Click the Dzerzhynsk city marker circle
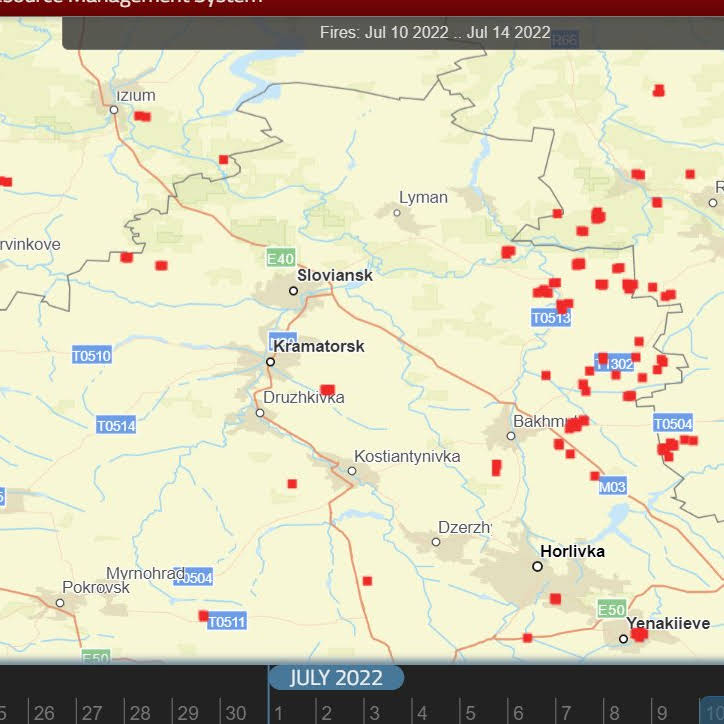The image size is (724, 724). coord(436,542)
